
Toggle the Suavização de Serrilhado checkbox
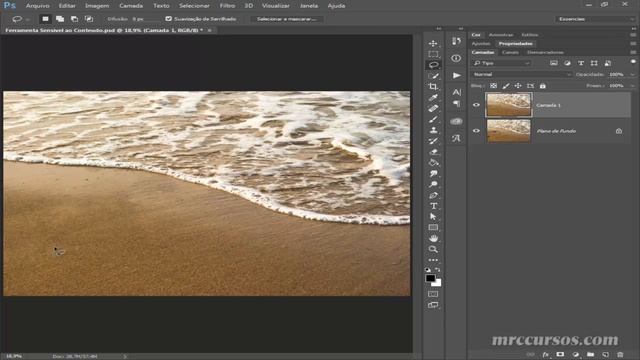[169, 19]
